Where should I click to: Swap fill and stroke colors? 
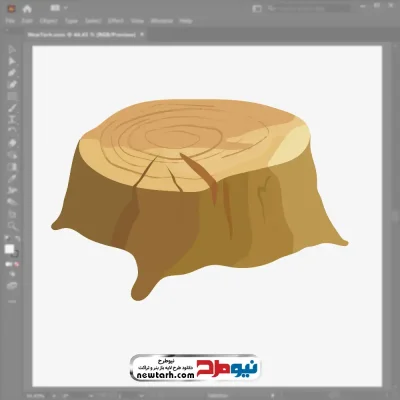(x=17, y=239)
